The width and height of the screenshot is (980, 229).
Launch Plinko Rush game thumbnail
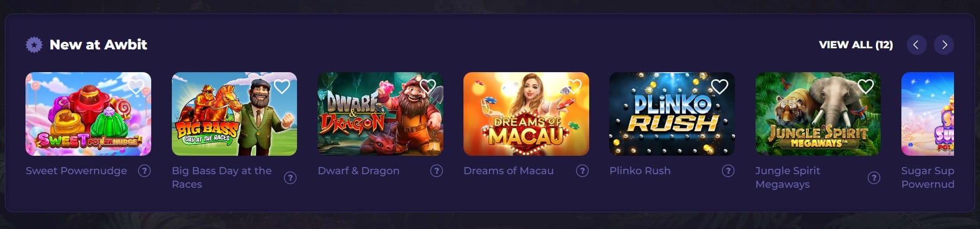(672, 114)
